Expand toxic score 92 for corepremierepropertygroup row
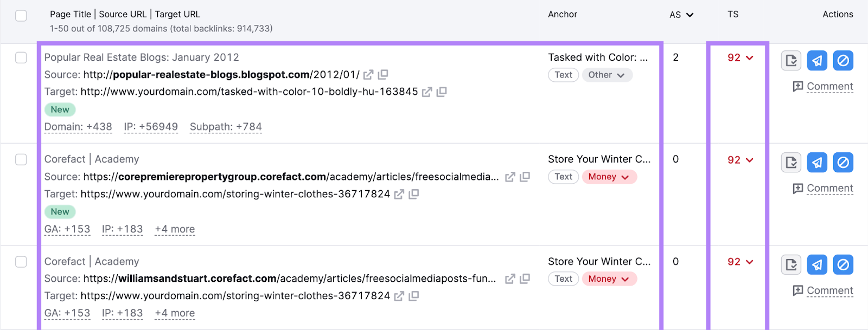Screen dimensions: 868x330 click(741, 160)
